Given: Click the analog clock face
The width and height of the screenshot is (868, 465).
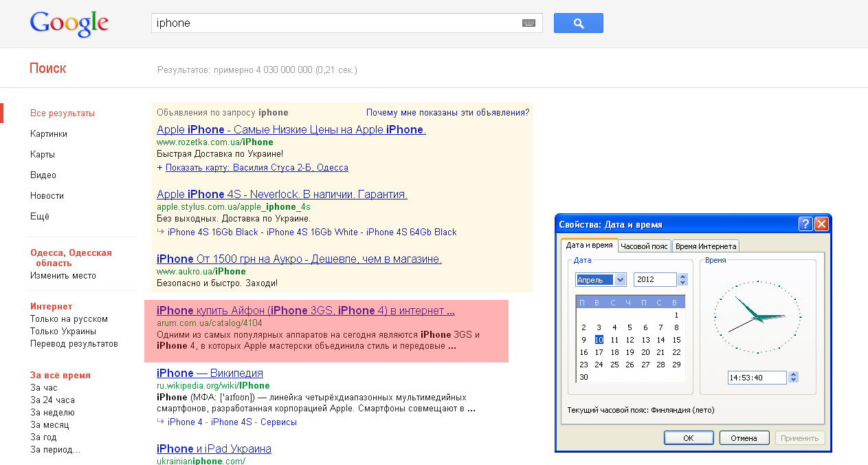Looking at the screenshot, I should (757, 317).
